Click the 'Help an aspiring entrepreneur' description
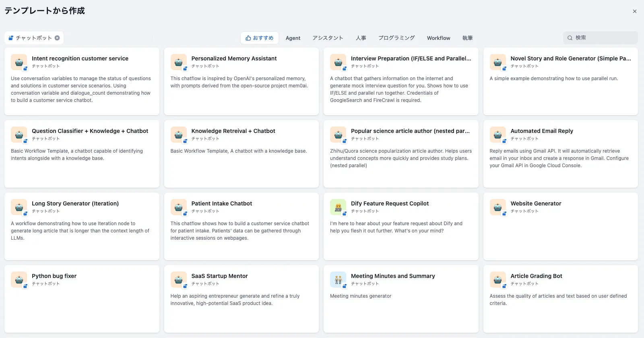Viewport: 644px width, 338px height. (x=235, y=300)
